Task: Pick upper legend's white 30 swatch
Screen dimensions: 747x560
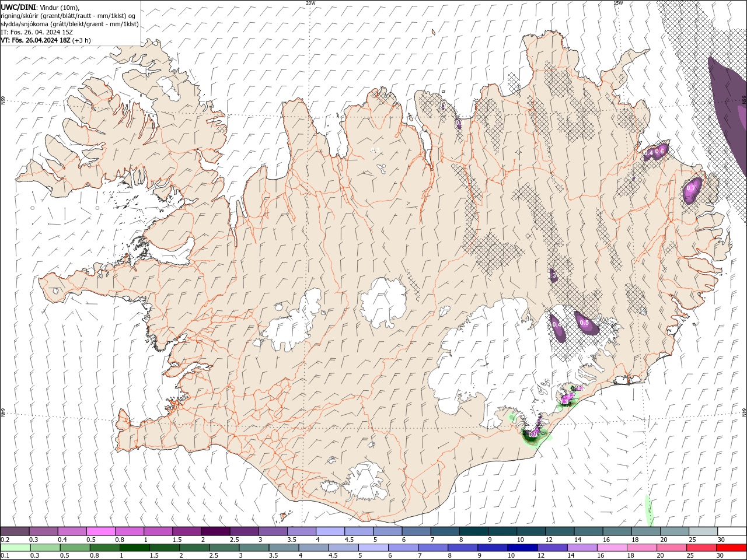Action: pyautogui.click(x=731, y=531)
